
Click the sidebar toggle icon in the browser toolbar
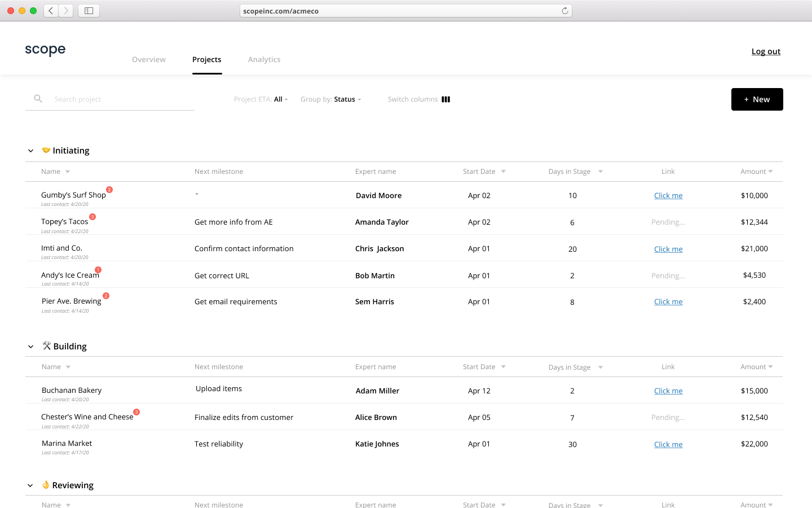coord(89,10)
